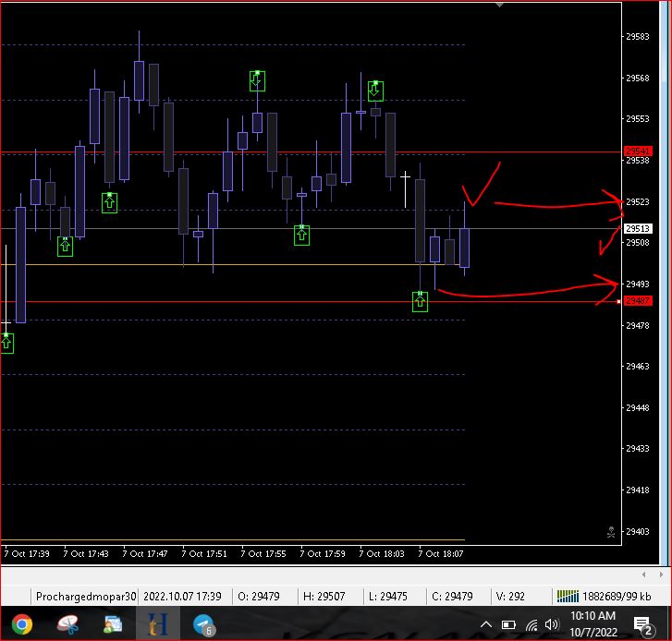Select the green down-arrow signal above 17:55 candles
The image size is (672, 641).
pos(257,80)
